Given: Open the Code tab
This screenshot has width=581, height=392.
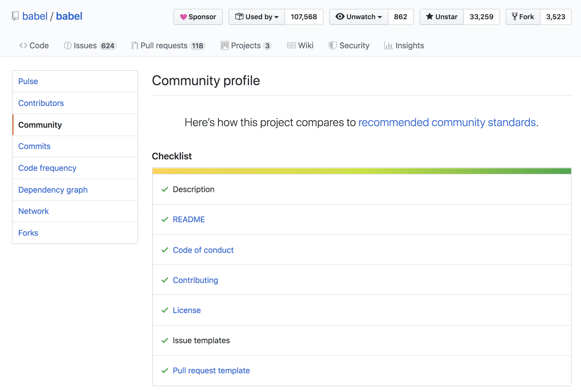Looking at the screenshot, I should point(34,46).
